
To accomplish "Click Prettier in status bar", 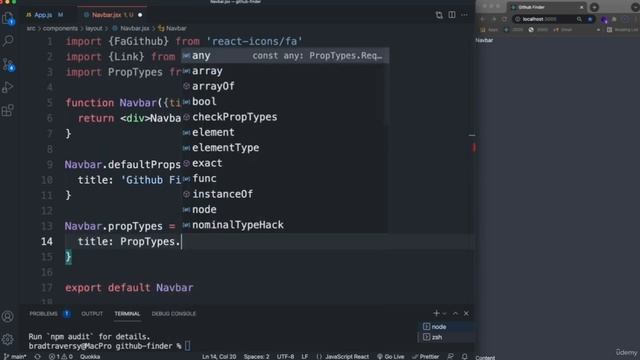I will pyautogui.click(x=426, y=356).
